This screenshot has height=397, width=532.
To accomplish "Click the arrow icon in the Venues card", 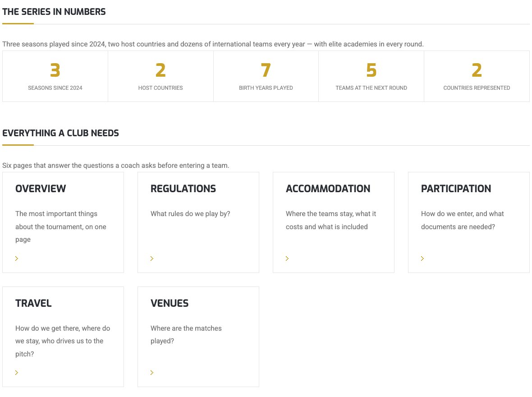I will (152, 373).
